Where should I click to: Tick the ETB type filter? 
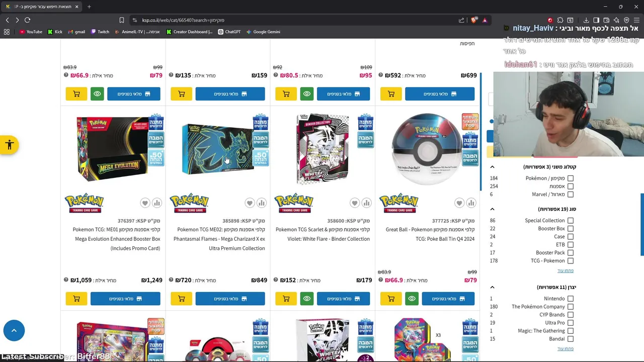pos(571,245)
